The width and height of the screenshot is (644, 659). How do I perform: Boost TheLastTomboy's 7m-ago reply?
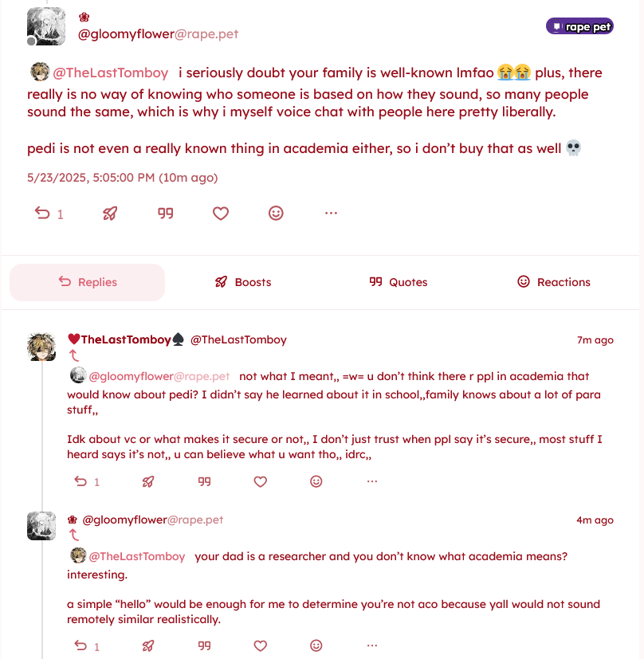[148, 481]
